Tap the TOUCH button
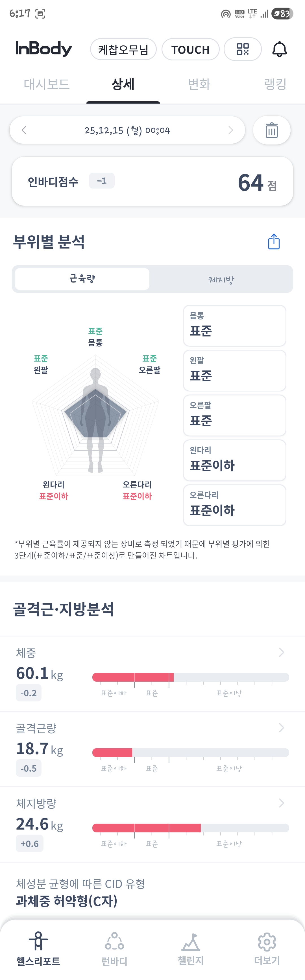 [190, 49]
